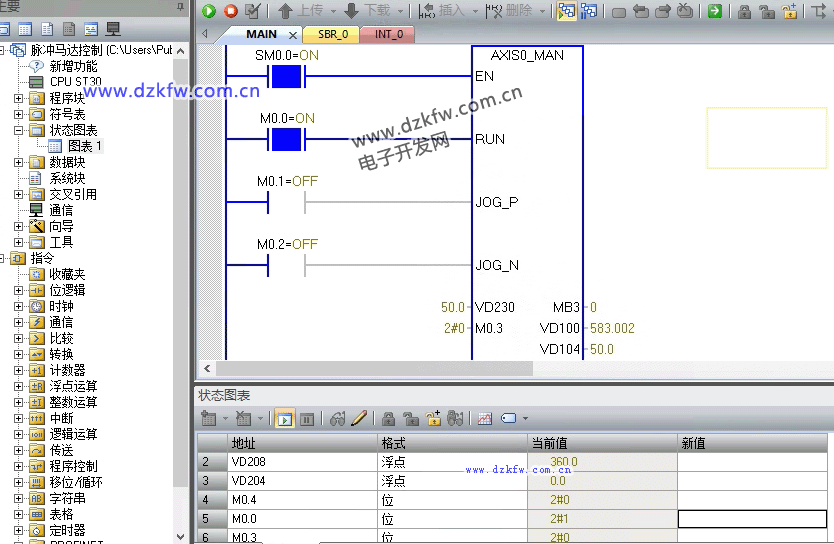Image resolution: width=834 pixels, height=544 pixels.
Task: Click the red STOP button in the toolbar
Action: pos(231,11)
